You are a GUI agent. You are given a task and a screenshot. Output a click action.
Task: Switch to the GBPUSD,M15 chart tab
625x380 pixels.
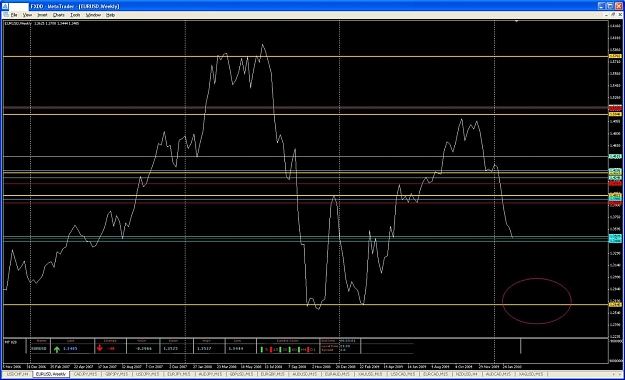[242, 374]
